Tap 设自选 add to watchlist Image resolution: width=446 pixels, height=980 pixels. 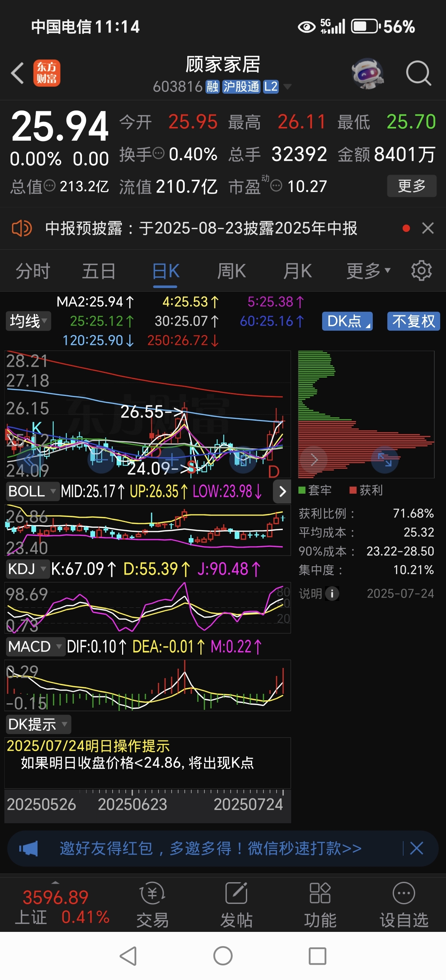404,905
